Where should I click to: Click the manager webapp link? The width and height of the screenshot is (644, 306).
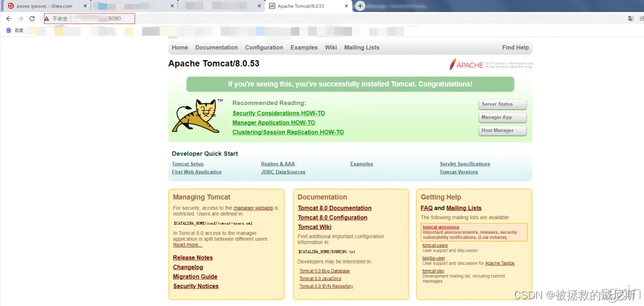254,208
